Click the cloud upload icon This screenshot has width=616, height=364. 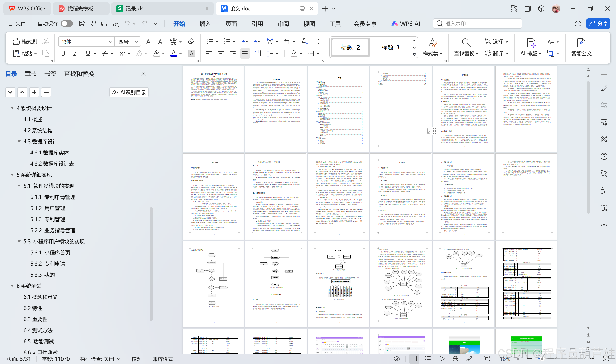[x=578, y=23]
